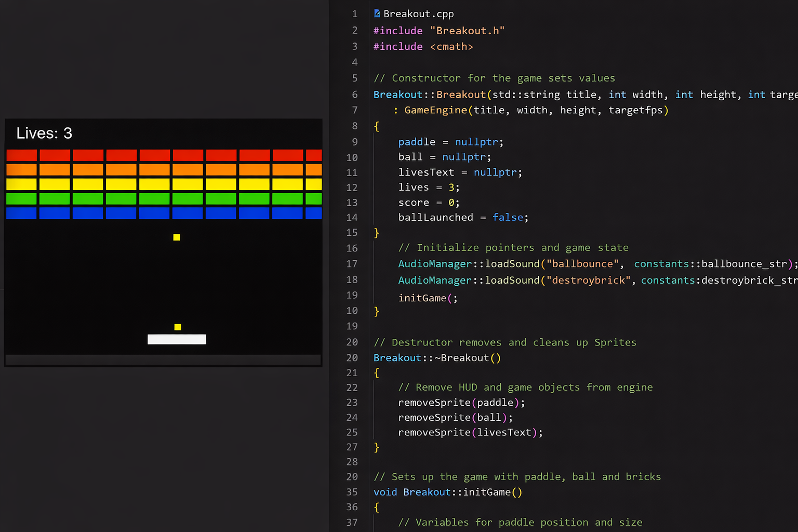Click the second yellow square above the paddle
Viewport: 798px width, 532px height.
178,326
